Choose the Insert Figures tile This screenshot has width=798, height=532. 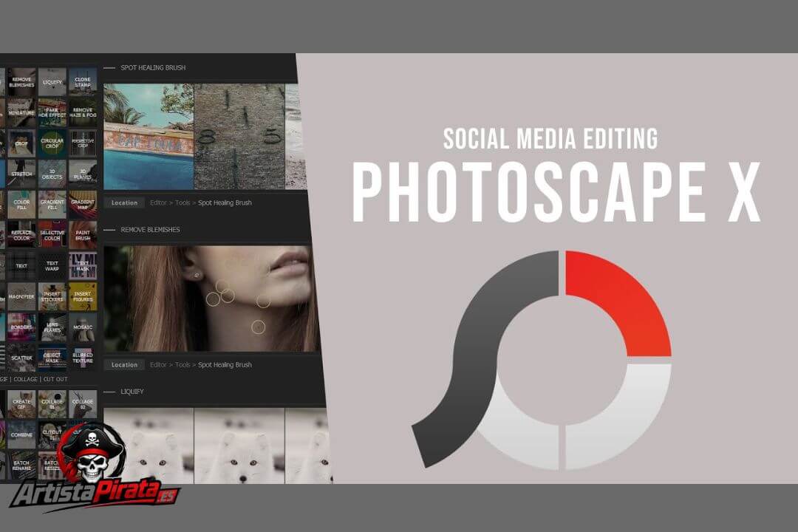[83, 296]
